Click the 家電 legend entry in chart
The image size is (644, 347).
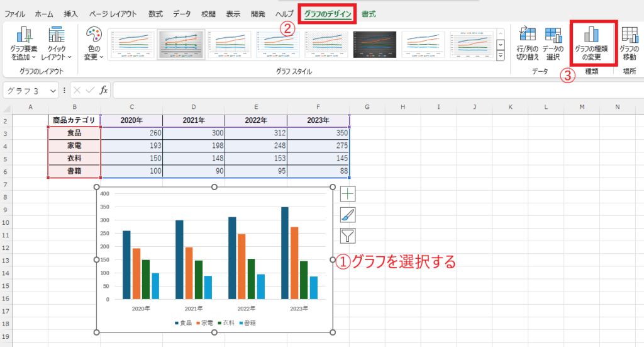205,323
